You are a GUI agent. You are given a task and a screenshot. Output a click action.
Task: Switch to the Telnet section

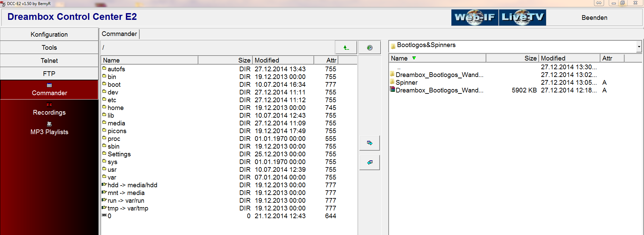[49, 61]
